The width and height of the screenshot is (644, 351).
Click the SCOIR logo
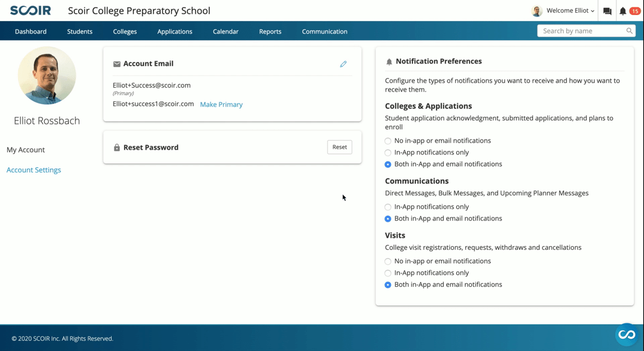coord(31,11)
